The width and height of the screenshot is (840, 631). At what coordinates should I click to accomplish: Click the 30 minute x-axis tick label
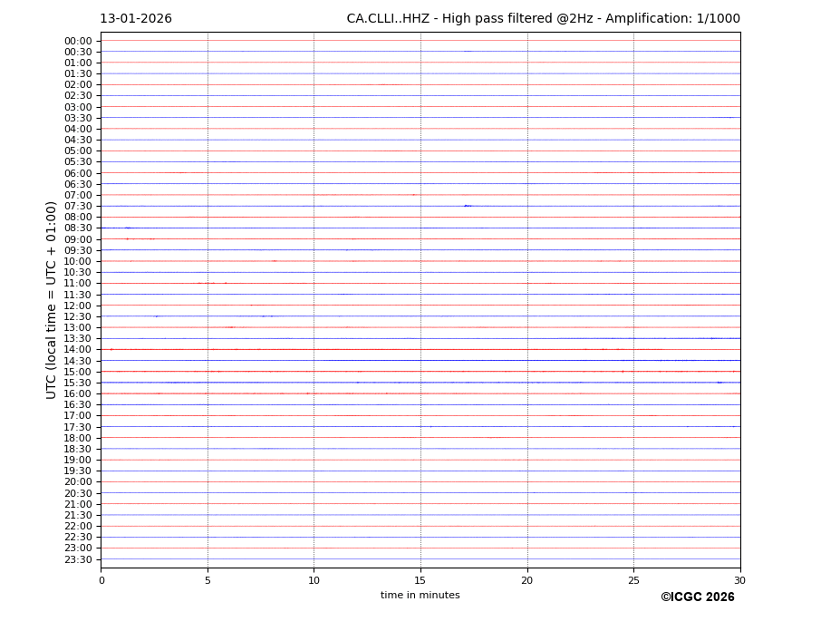point(739,580)
